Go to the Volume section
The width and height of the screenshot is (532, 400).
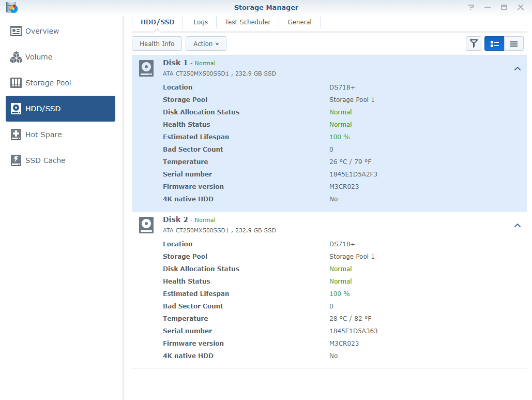[x=60, y=57]
